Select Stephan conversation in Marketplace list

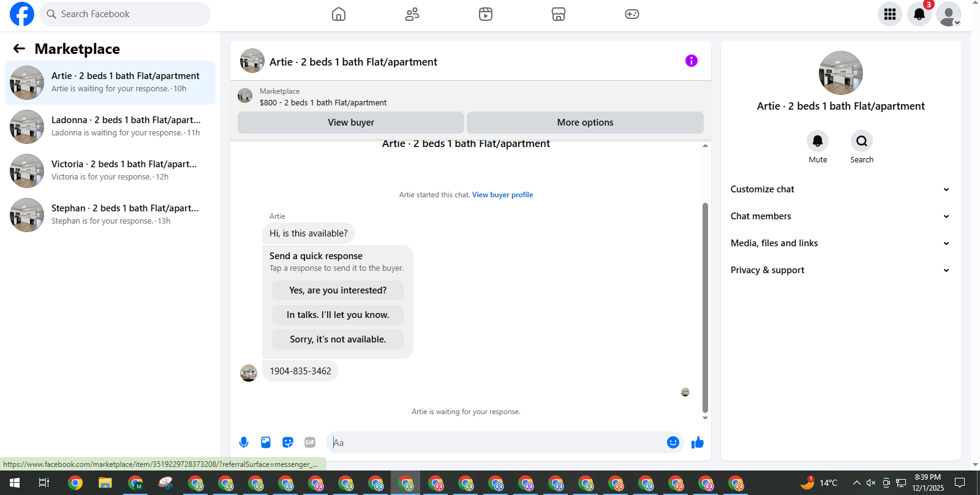click(x=110, y=215)
